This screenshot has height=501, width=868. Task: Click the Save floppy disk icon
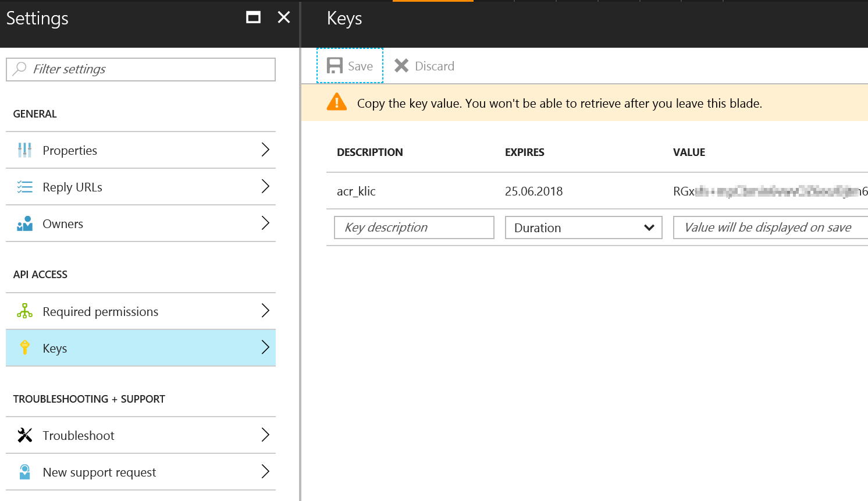(x=335, y=66)
